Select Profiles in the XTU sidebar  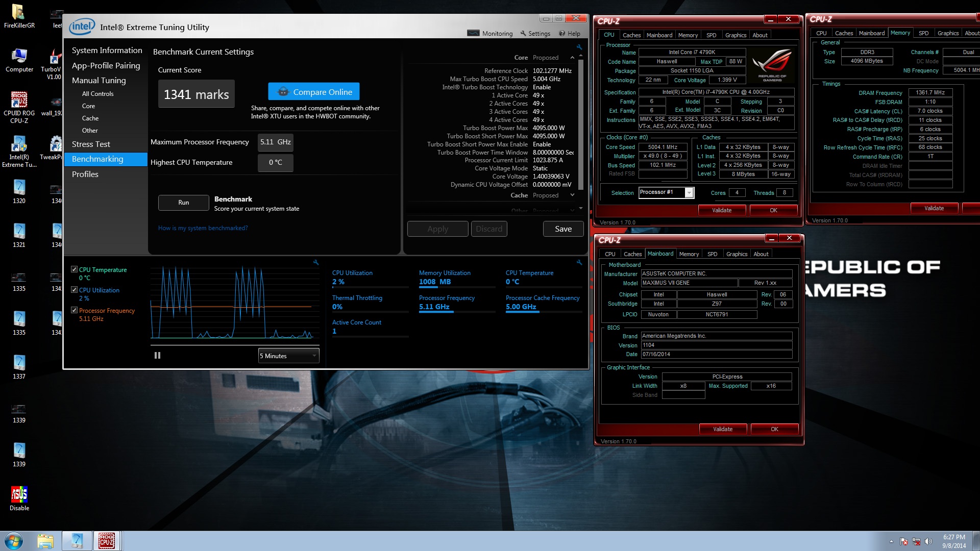click(x=85, y=174)
